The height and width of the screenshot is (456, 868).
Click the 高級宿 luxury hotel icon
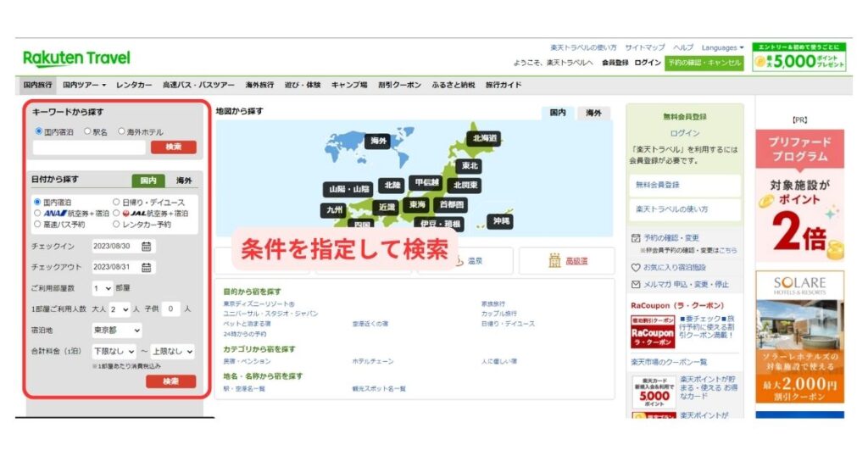click(x=554, y=260)
